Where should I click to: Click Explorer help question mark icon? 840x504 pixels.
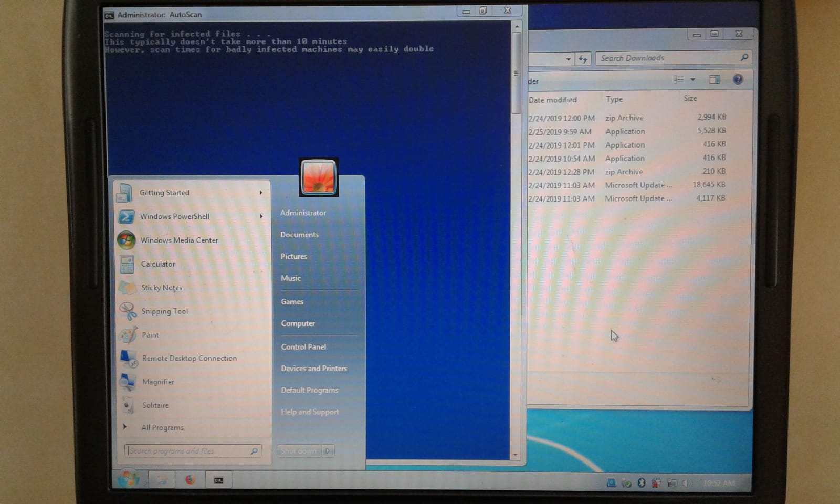coord(738,79)
